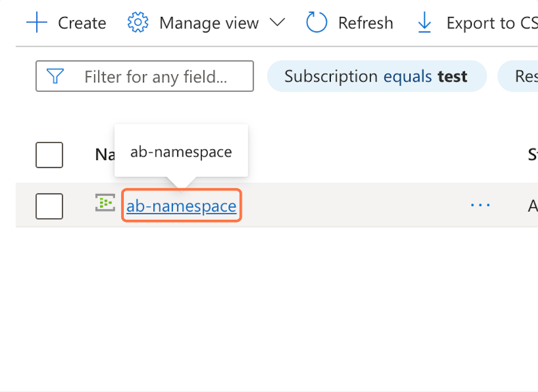Screen dimensions: 538x392
Task: Open the 'Subscription equals test' filter pill
Action: 376,76
